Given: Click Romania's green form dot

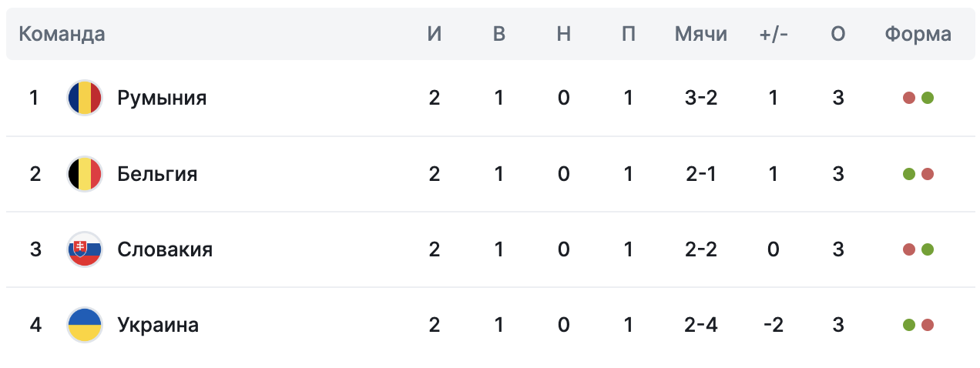Looking at the screenshot, I should tap(928, 99).
